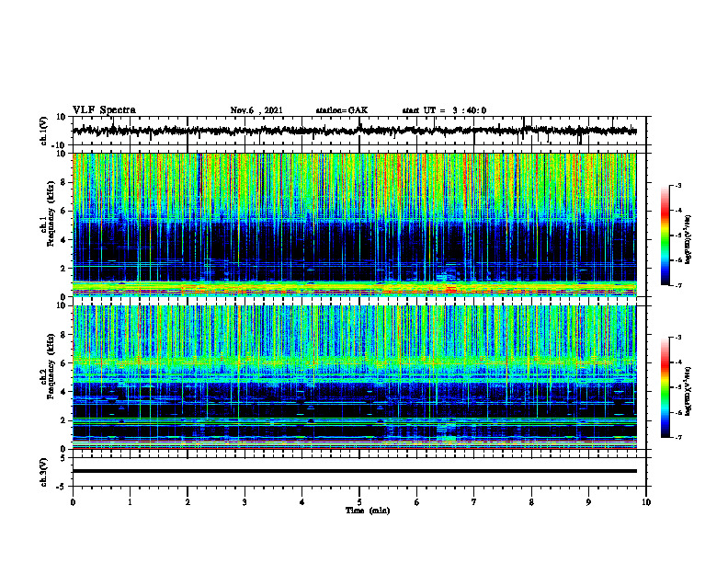Click the flat black ch.3 signal line
728x563 pixels.
click(x=355, y=471)
